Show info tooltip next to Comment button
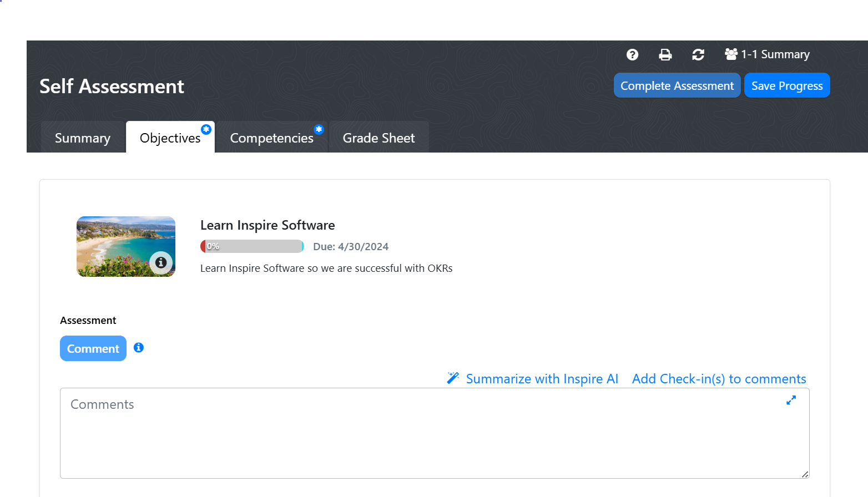This screenshot has height=497, width=868. (139, 347)
